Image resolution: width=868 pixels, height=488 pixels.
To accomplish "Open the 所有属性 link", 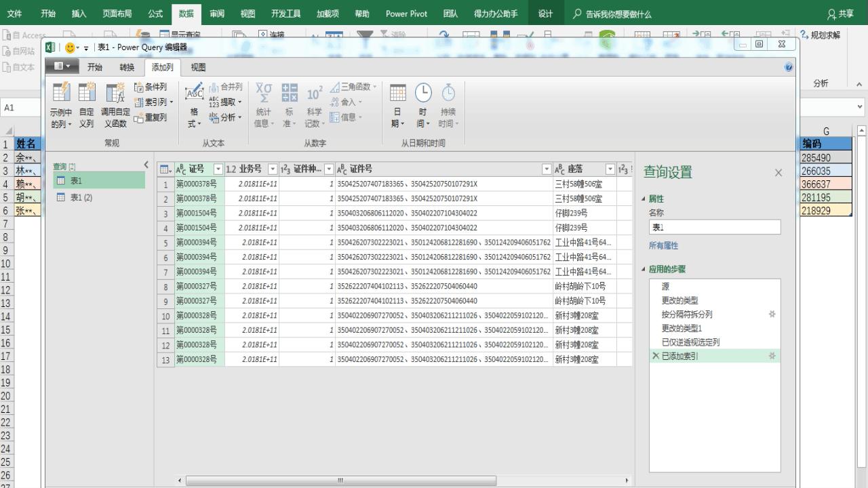I will coord(663,245).
